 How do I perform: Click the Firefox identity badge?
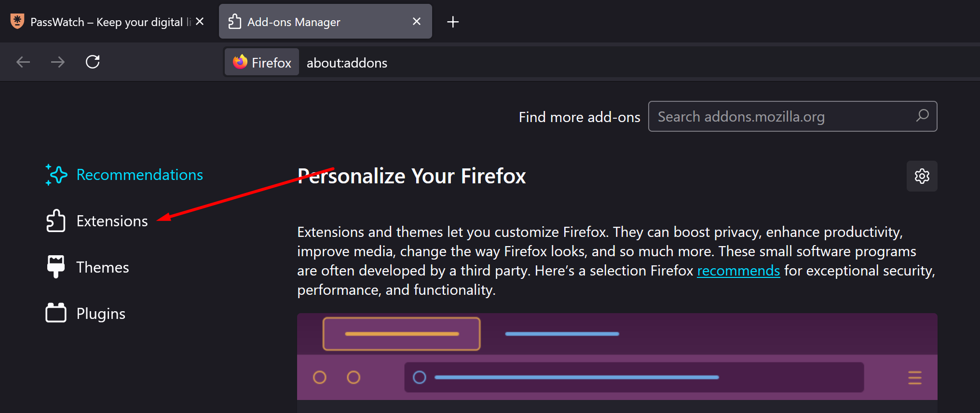[x=262, y=62]
